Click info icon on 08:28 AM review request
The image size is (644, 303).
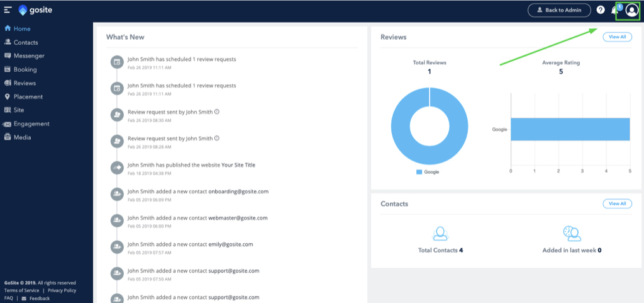tap(217, 138)
